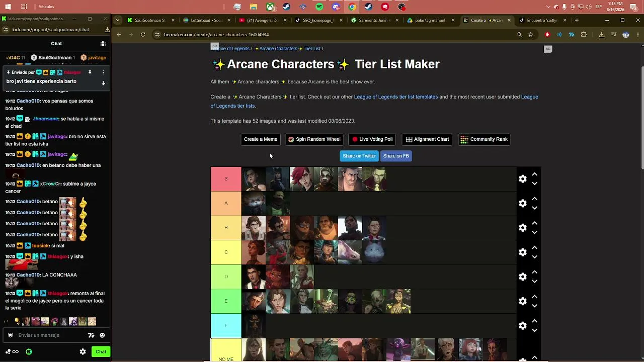Start a Live Voting Poll
The image size is (644, 362).
point(372,139)
